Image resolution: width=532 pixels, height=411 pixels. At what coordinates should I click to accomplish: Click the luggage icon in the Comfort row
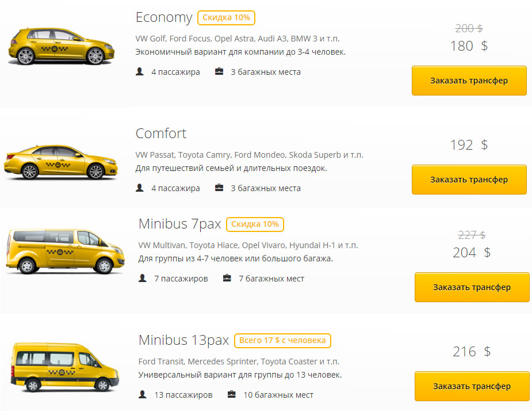click(219, 188)
